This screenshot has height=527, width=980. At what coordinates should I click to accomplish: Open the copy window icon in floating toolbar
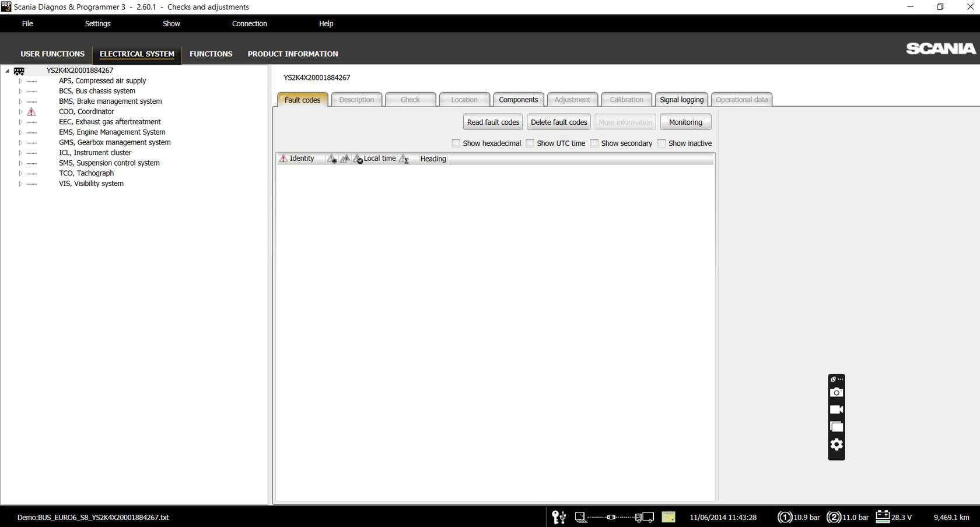pyautogui.click(x=836, y=427)
